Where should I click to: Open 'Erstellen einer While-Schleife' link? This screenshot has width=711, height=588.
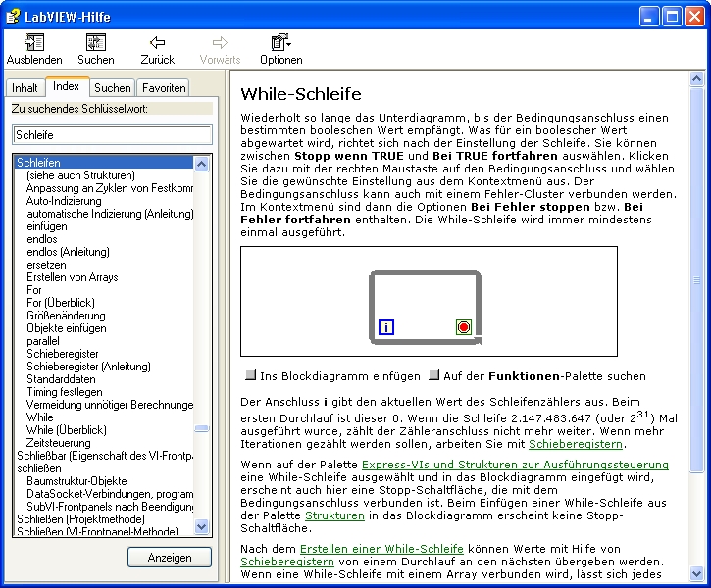(x=381, y=549)
